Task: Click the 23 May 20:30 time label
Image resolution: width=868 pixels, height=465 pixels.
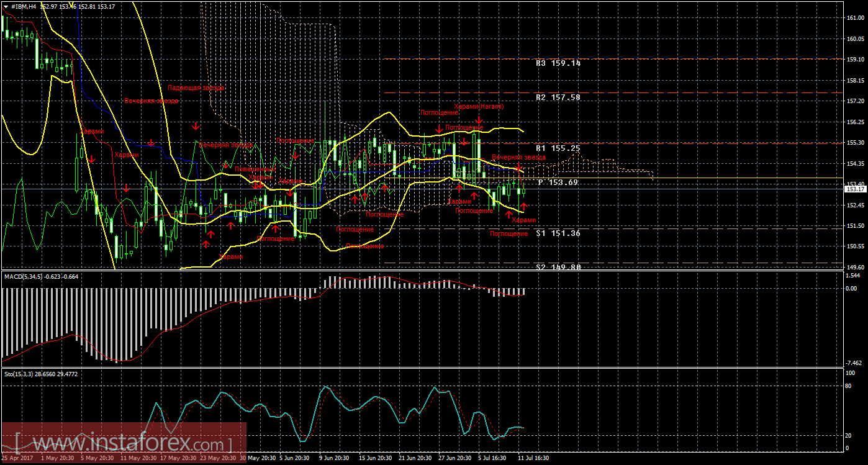Action: [x=218, y=458]
